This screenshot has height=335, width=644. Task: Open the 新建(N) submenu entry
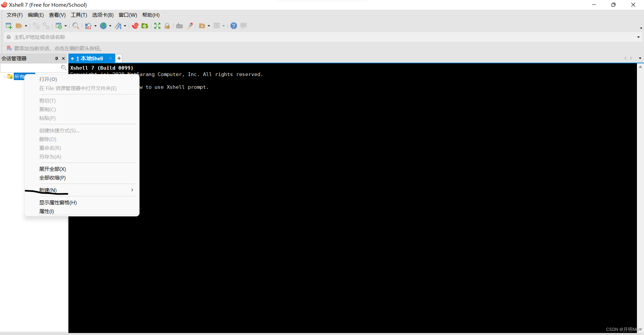82,190
